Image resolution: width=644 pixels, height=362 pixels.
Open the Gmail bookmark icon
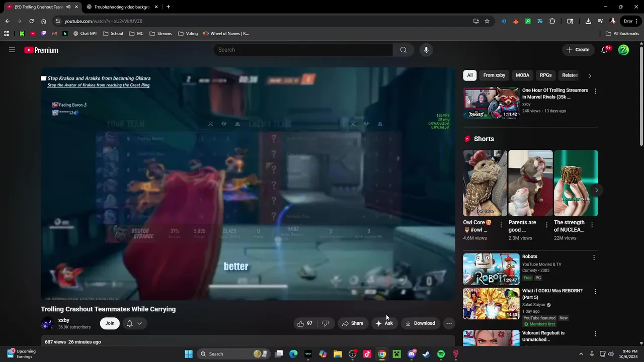pos(54,34)
